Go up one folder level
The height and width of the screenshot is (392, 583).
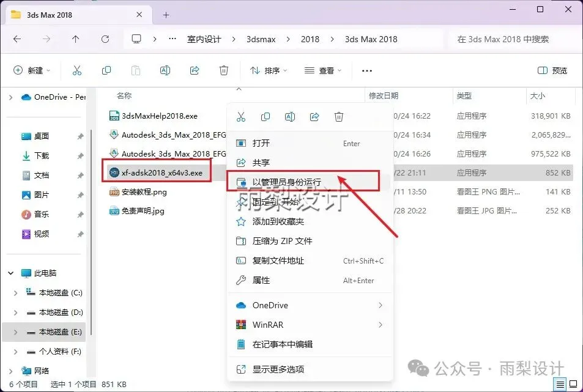(76, 39)
